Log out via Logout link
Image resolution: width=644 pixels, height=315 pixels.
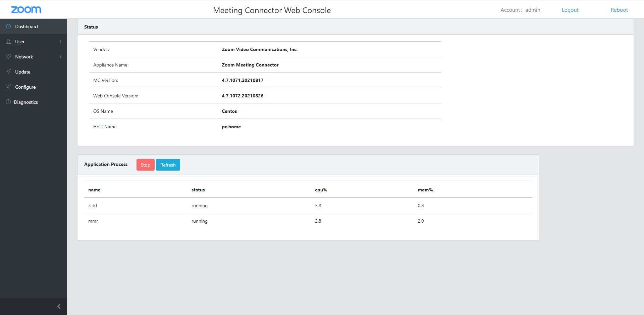point(570,10)
